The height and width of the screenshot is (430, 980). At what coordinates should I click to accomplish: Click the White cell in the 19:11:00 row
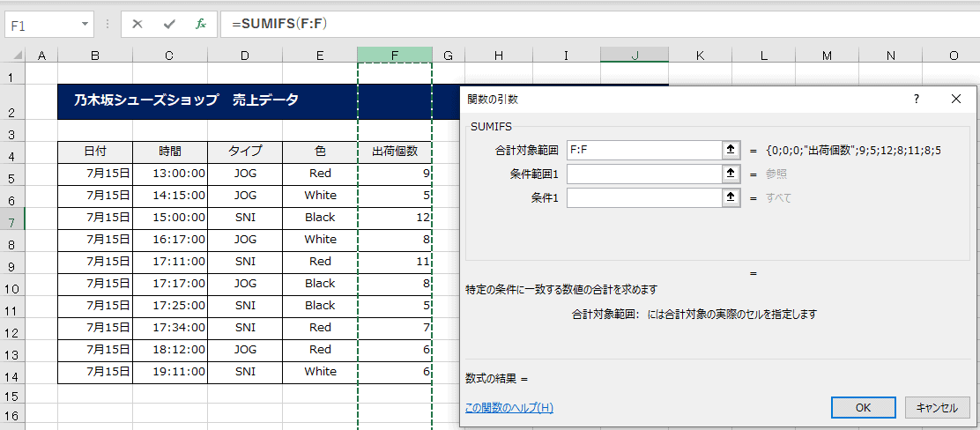319,371
